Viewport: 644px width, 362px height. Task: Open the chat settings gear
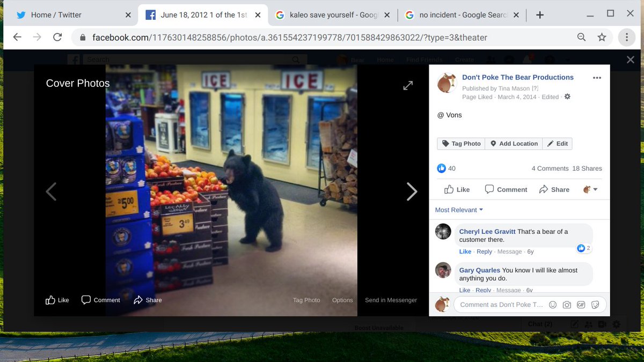pyautogui.click(x=616, y=324)
